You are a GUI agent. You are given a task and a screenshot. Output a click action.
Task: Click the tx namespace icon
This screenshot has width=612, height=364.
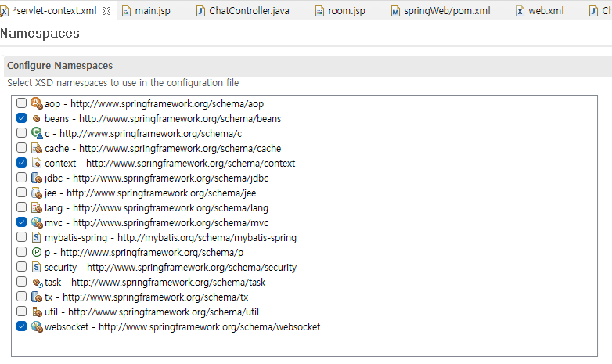point(37,297)
